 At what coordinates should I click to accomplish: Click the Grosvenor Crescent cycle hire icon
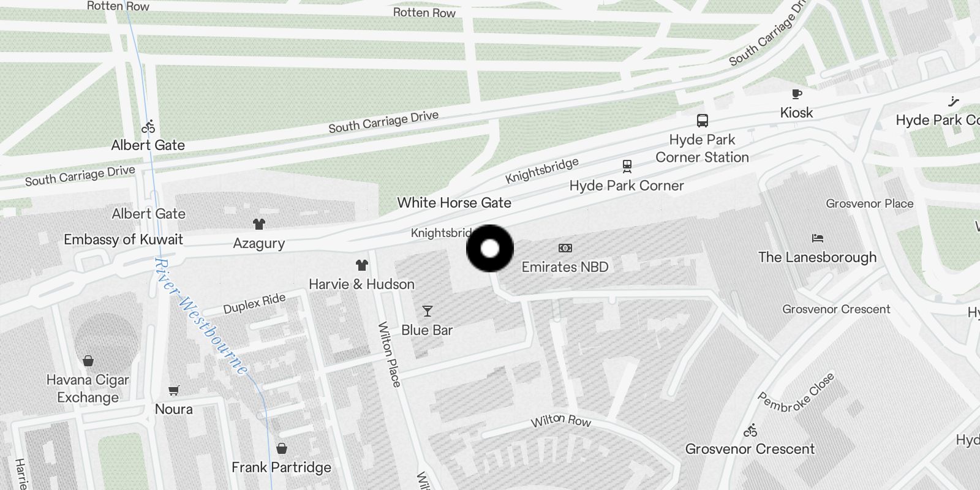[750, 431]
